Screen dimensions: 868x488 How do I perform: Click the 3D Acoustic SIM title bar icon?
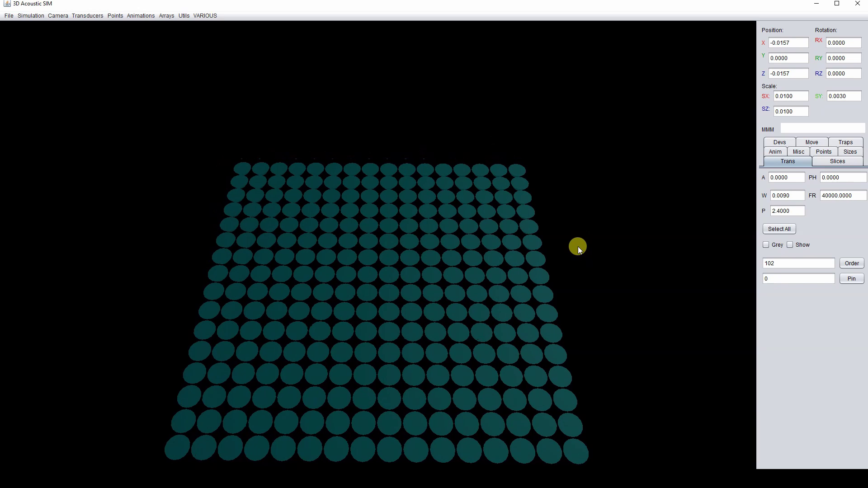[x=7, y=4]
